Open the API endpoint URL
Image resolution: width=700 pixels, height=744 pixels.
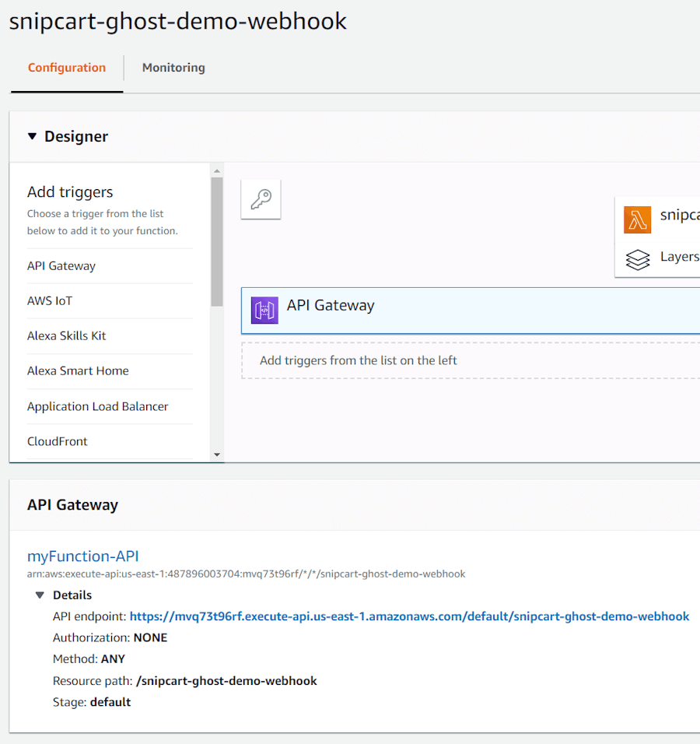pyautogui.click(x=409, y=616)
